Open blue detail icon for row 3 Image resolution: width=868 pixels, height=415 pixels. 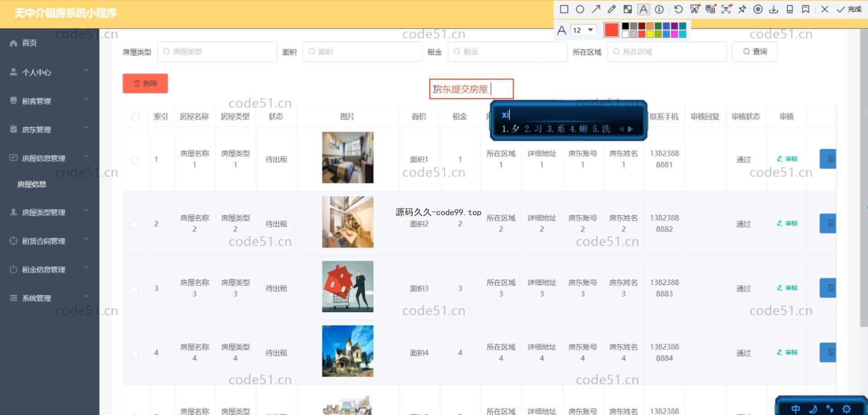(828, 288)
